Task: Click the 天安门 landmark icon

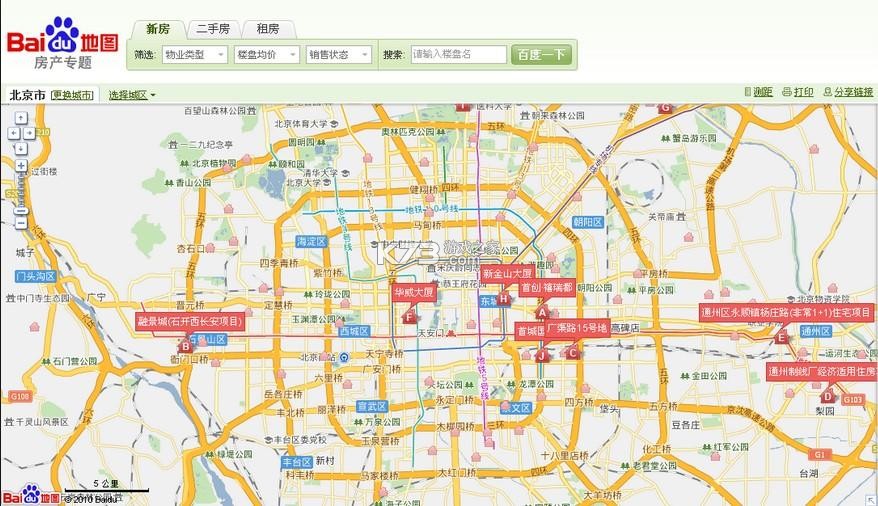Action: point(450,334)
